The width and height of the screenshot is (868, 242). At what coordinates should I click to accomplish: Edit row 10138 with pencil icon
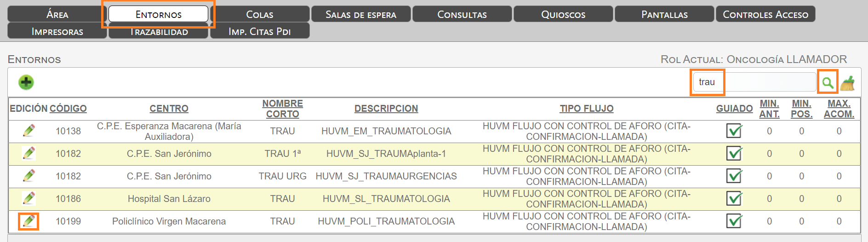click(29, 131)
